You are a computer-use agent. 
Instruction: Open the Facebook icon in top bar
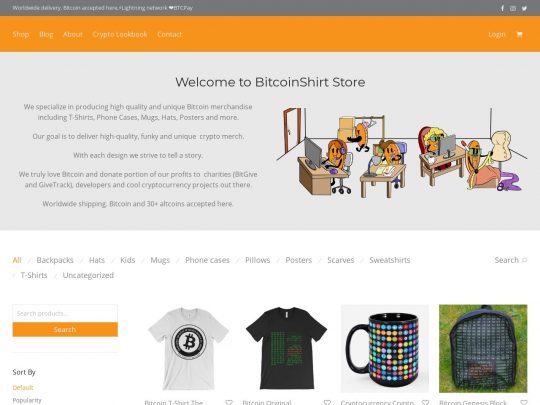(502, 8)
